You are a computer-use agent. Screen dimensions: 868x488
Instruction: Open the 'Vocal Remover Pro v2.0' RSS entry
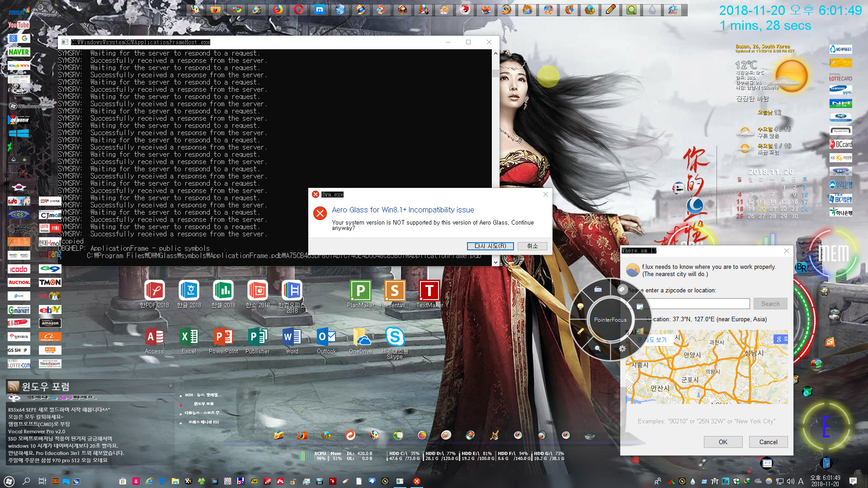pyautogui.click(x=37, y=431)
